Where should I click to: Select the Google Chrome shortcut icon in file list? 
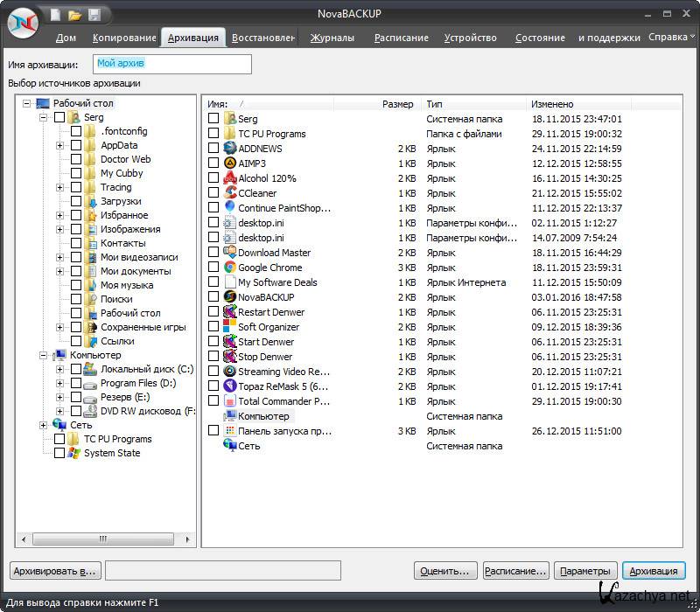coord(230,268)
